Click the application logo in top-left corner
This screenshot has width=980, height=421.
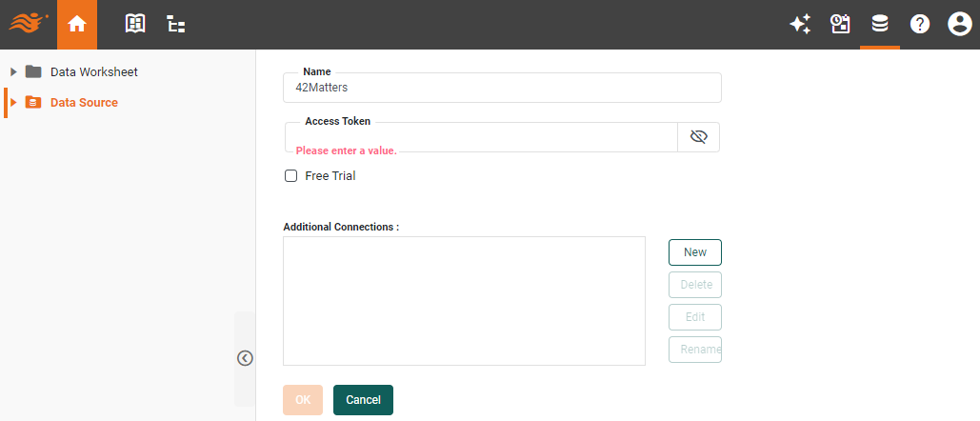[29, 24]
